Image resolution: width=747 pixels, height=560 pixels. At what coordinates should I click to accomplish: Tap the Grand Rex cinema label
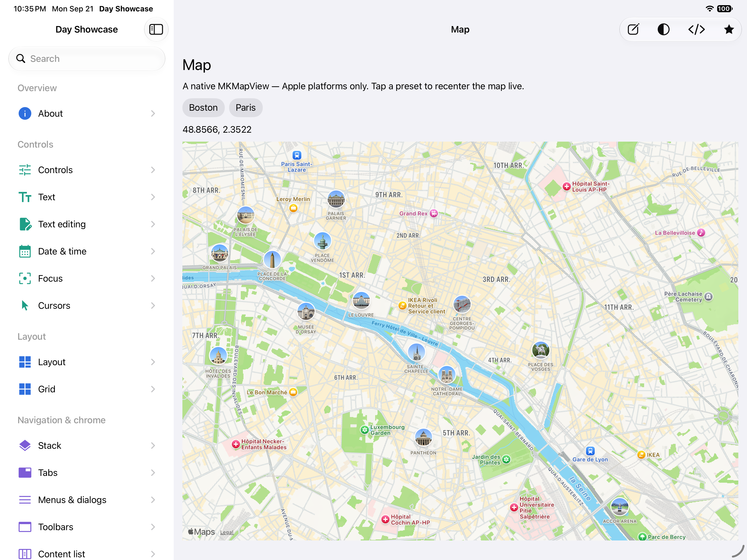[x=413, y=213]
